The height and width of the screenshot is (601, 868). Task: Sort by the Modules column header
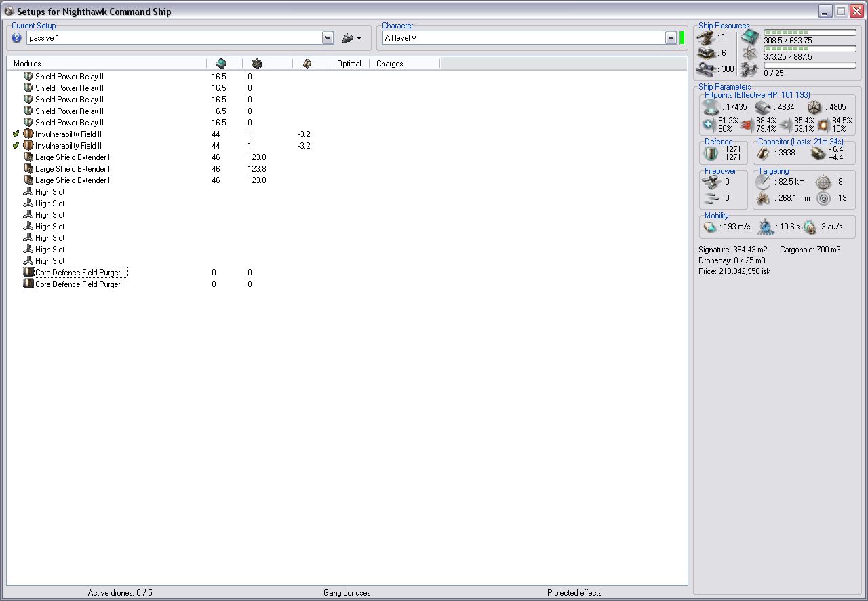coord(106,63)
